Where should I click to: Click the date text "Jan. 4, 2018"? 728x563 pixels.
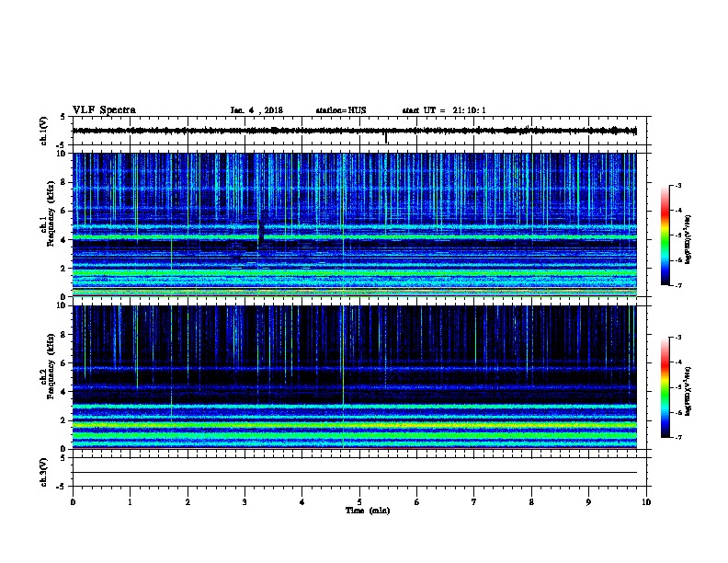coord(256,110)
